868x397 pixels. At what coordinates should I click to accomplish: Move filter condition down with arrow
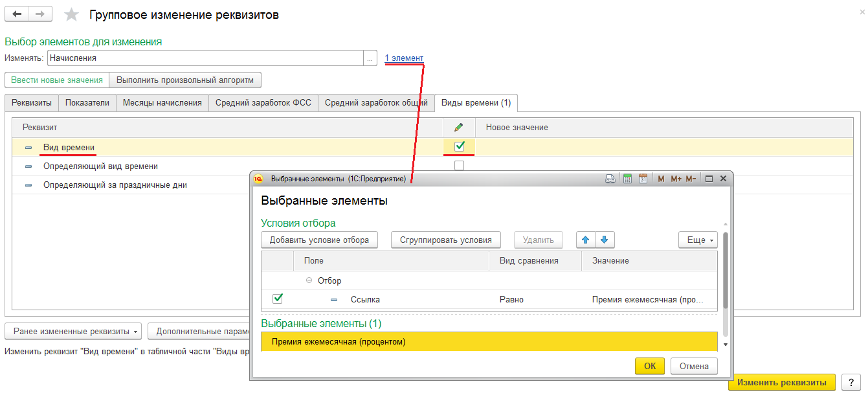point(605,240)
